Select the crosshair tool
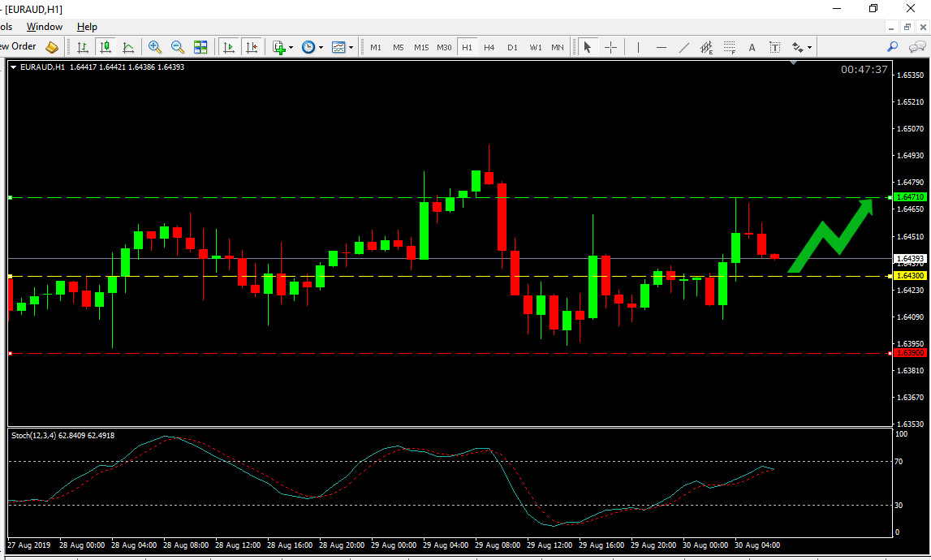 610,47
